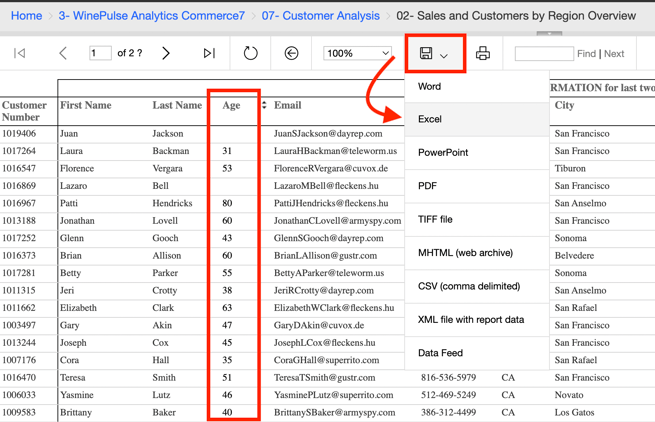
Task: Focus the find text search box
Action: tap(543, 53)
